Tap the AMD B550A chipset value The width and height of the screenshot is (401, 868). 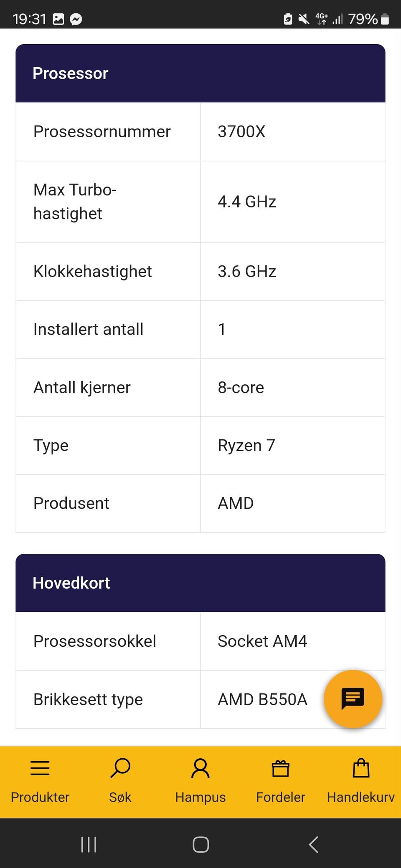point(262,699)
